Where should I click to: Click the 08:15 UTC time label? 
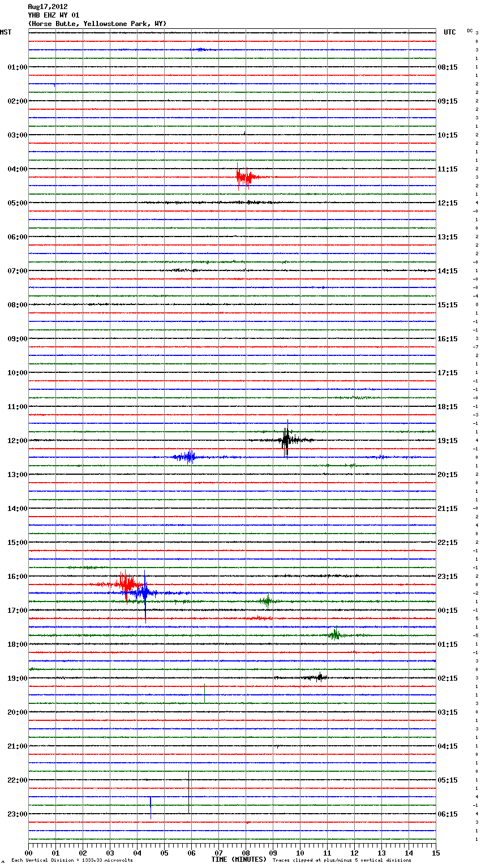(448, 67)
